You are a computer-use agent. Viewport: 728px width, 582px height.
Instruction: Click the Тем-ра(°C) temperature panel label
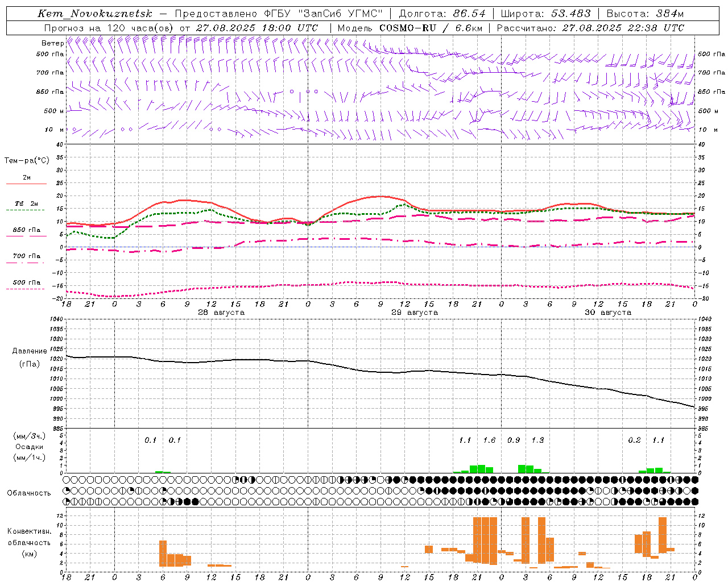pyautogui.click(x=27, y=161)
